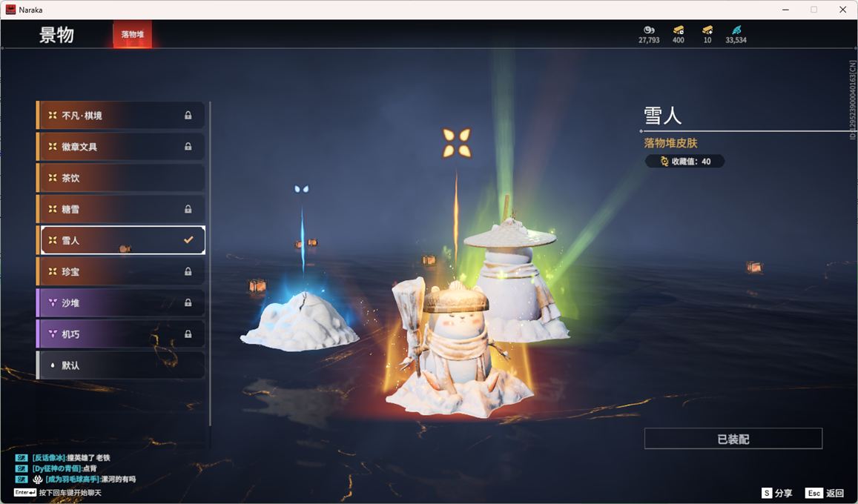Click the gold bar plus icon (10)
The image size is (858, 504).
tap(707, 30)
